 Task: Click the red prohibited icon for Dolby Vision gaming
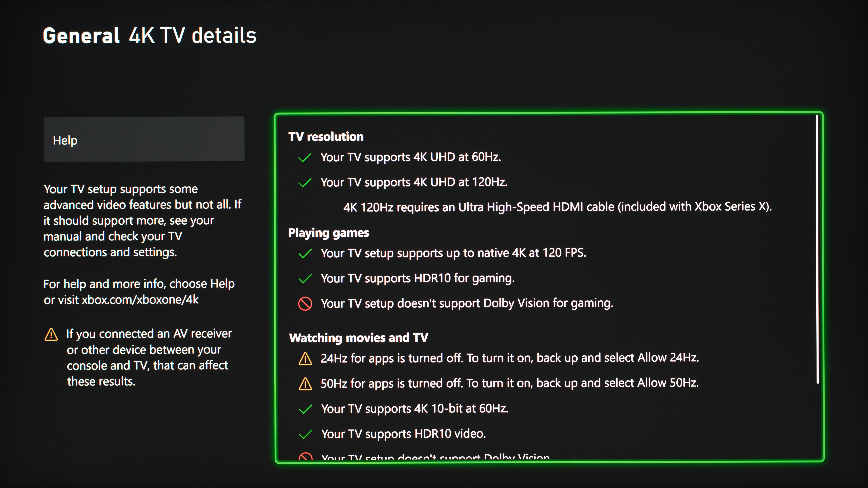305,304
